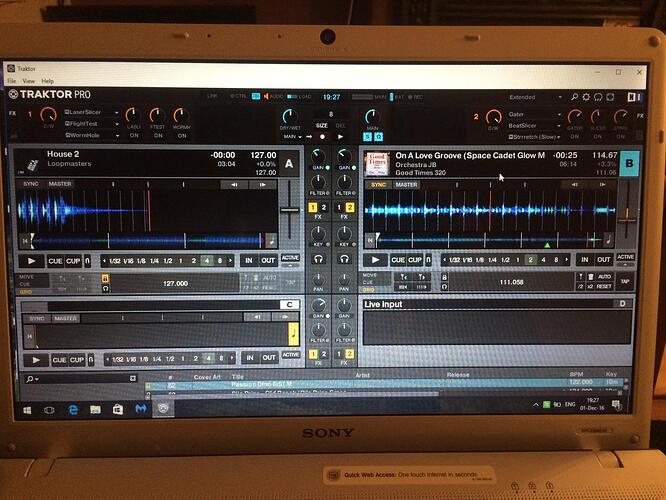
Task: Open the Help menu
Action: pos(47,81)
